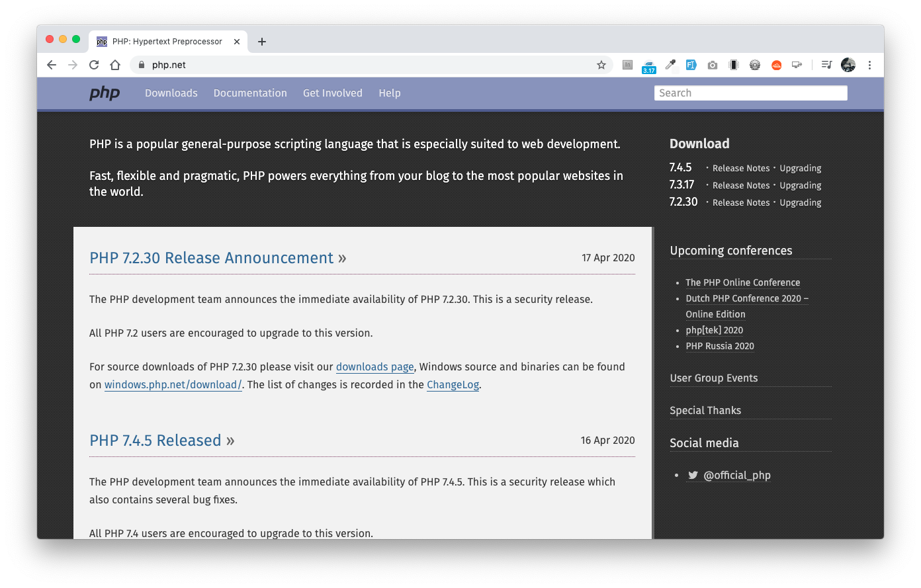Click the screen cast extension icon
This screenshot has width=921, height=588.
(x=797, y=65)
